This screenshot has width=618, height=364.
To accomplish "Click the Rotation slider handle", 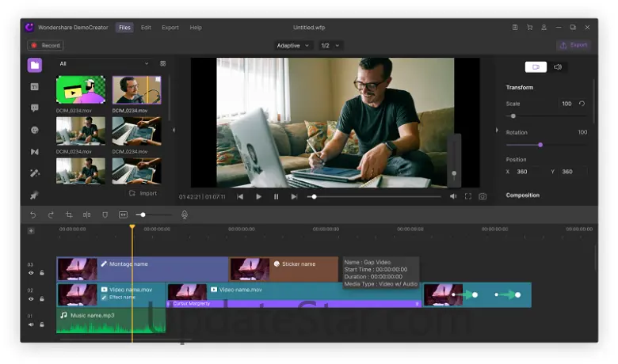I will (540, 145).
